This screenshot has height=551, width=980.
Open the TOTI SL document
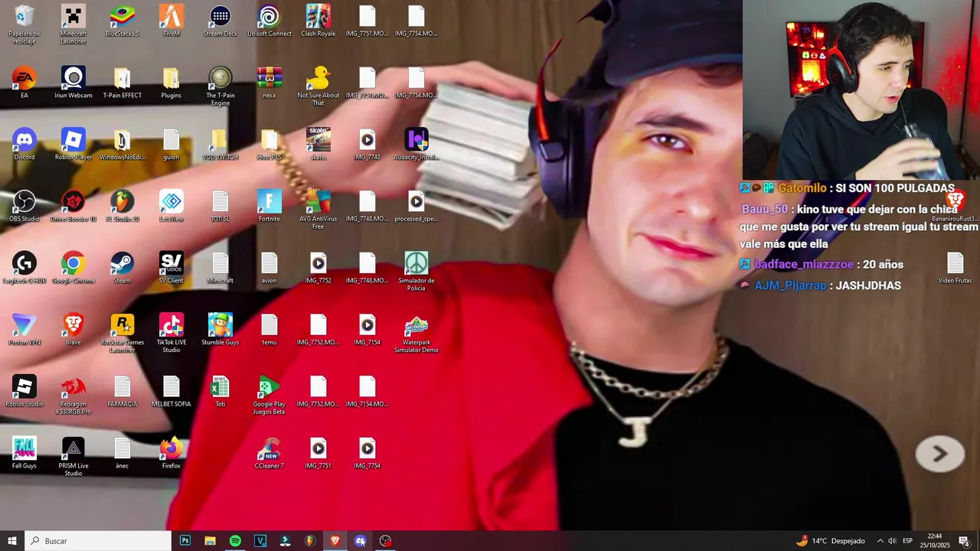click(x=220, y=207)
